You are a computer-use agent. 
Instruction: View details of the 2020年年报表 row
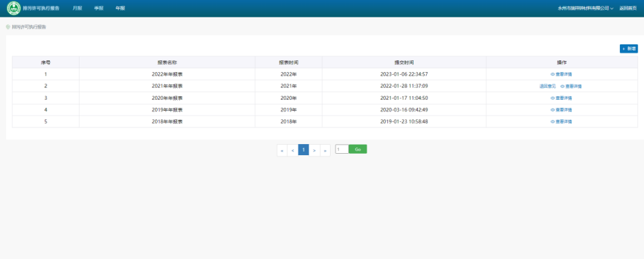tap(561, 98)
